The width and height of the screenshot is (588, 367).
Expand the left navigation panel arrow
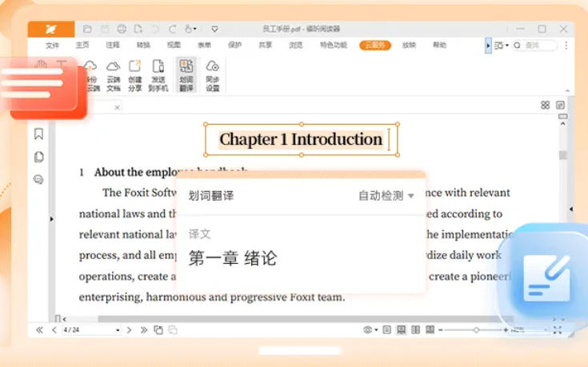pos(52,219)
